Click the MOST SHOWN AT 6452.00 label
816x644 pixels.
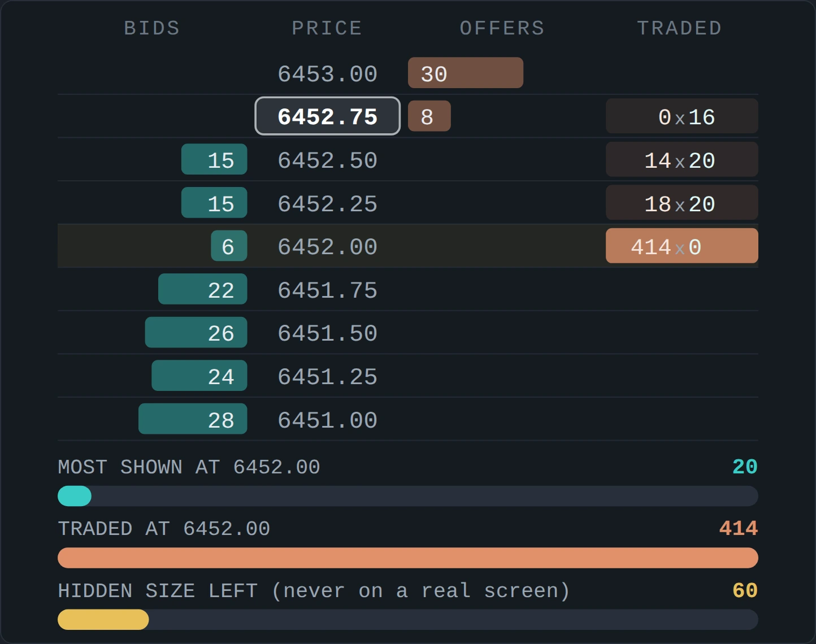point(189,467)
